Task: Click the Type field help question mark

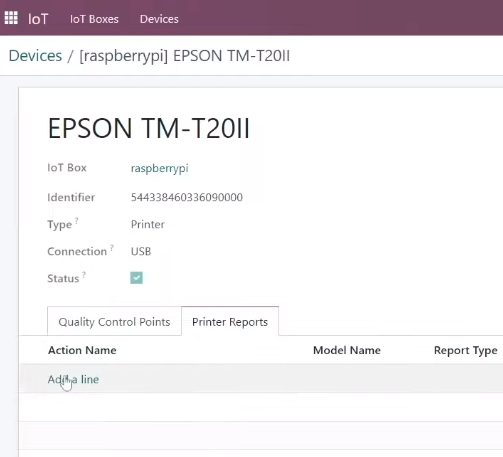Action: [x=77, y=220]
